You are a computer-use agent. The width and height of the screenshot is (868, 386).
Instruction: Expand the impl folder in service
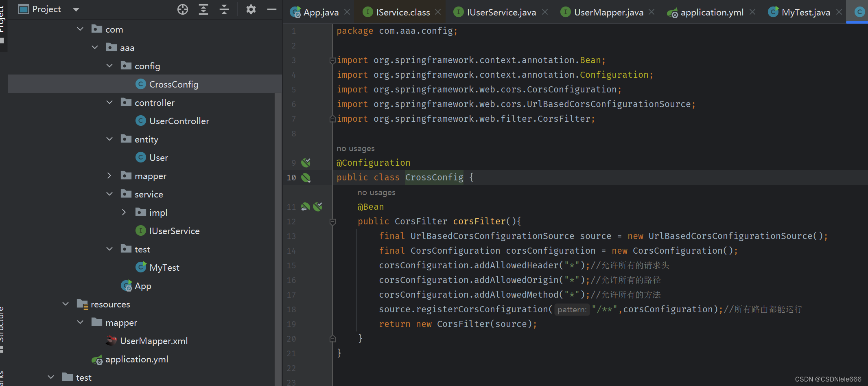[x=124, y=212]
